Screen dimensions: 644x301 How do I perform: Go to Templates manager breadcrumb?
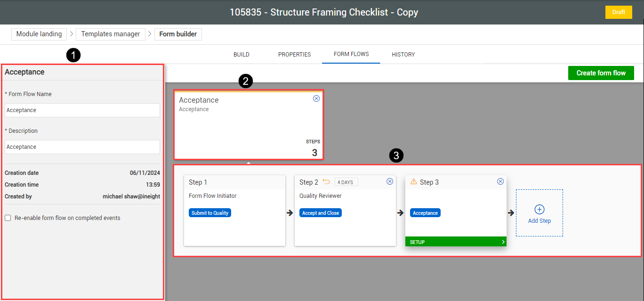pos(111,34)
